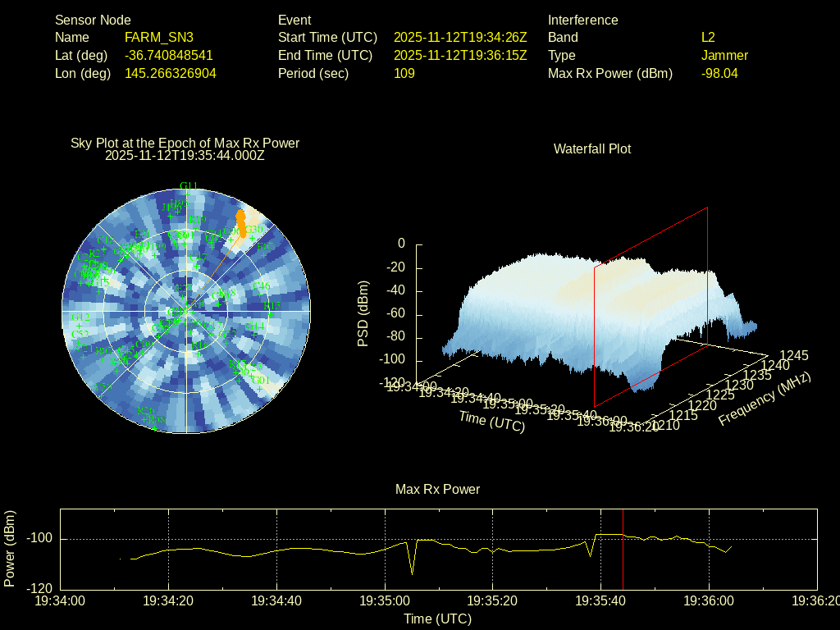This screenshot has width=840, height=630.
Task: Click the orange jammer direction blob
Action: pos(241,221)
